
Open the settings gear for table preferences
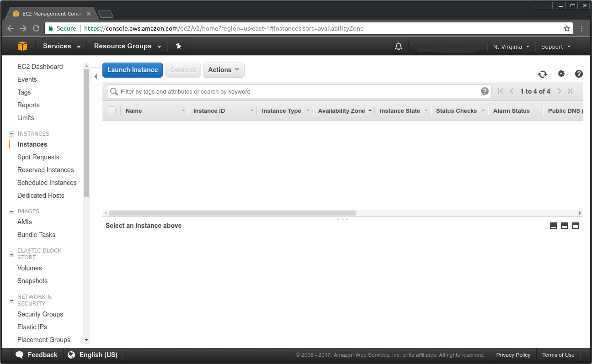[x=561, y=74]
